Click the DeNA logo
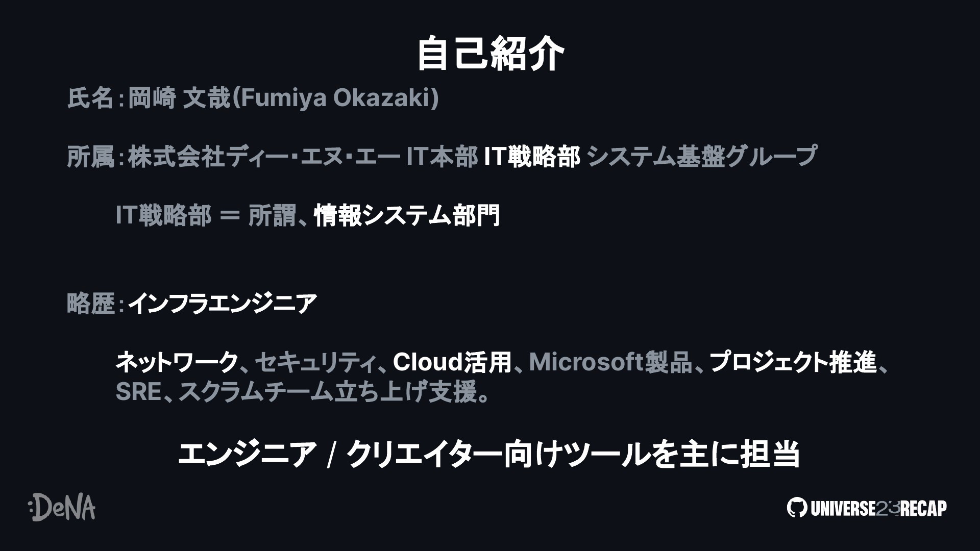This screenshot has height=551, width=980. (61, 507)
